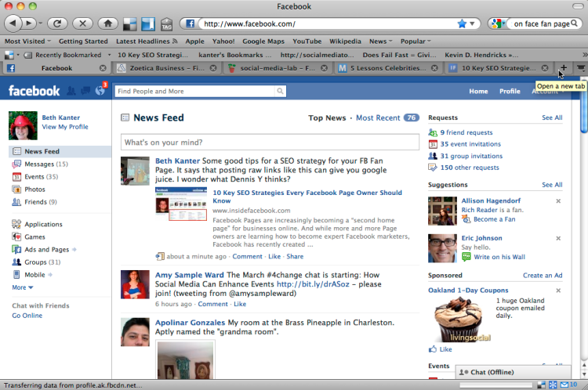Viewport: 588px width, 390px height.
Task: Open Messages (15) in left sidebar
Action: (x=46, y=164)
